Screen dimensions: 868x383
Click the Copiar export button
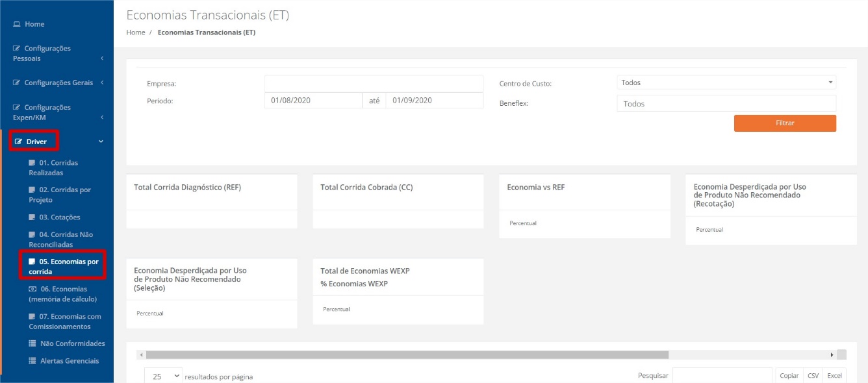(789, 376)
